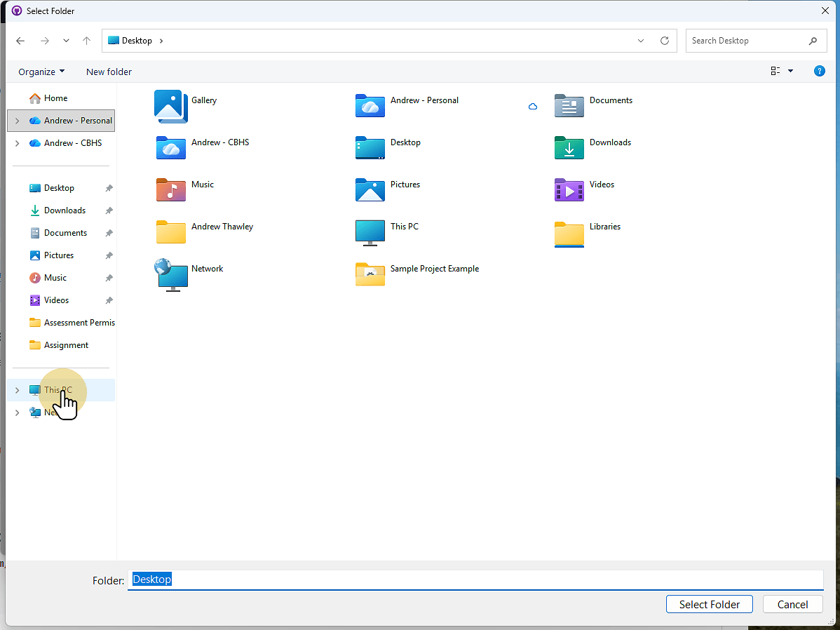Open the Organize menu
Viewport: 840px width, 630px height.
(x=41, y=72)
